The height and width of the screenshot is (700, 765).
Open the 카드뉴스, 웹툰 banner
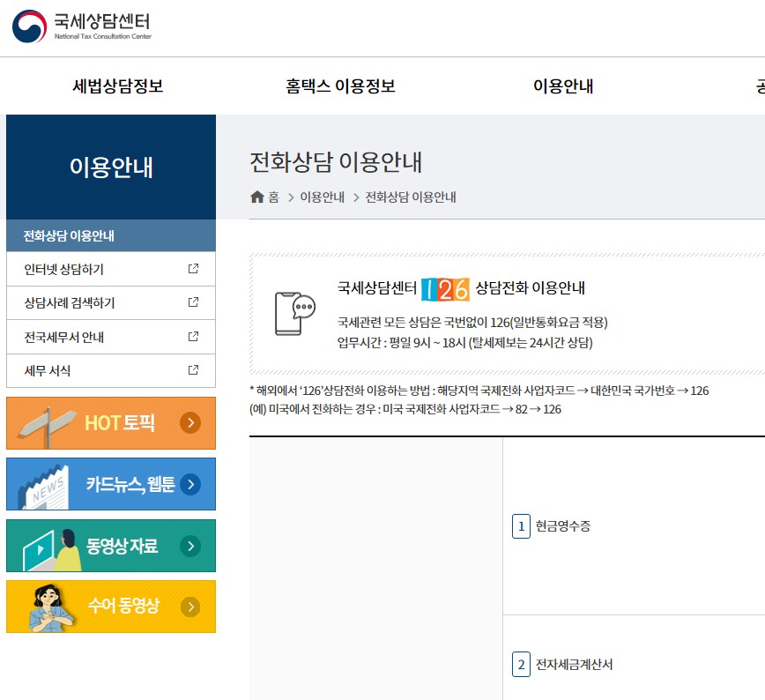coord(111,484)
